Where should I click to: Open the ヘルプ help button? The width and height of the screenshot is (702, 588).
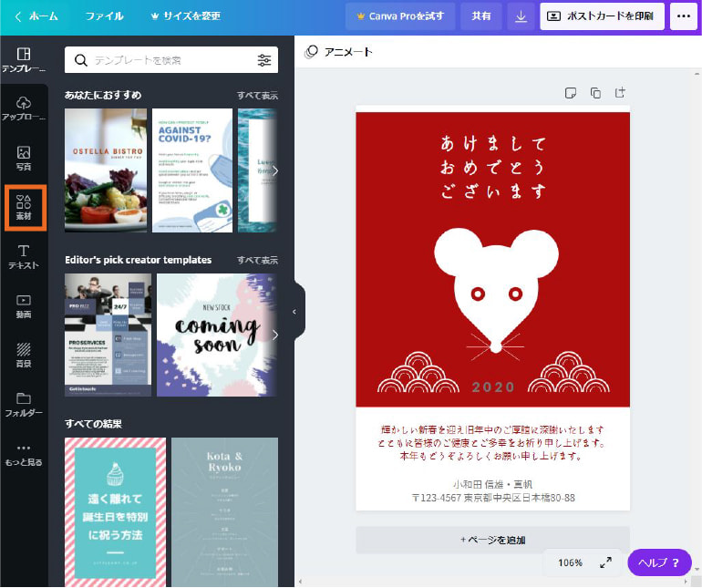pyautogui.click(x=659, y=562)
